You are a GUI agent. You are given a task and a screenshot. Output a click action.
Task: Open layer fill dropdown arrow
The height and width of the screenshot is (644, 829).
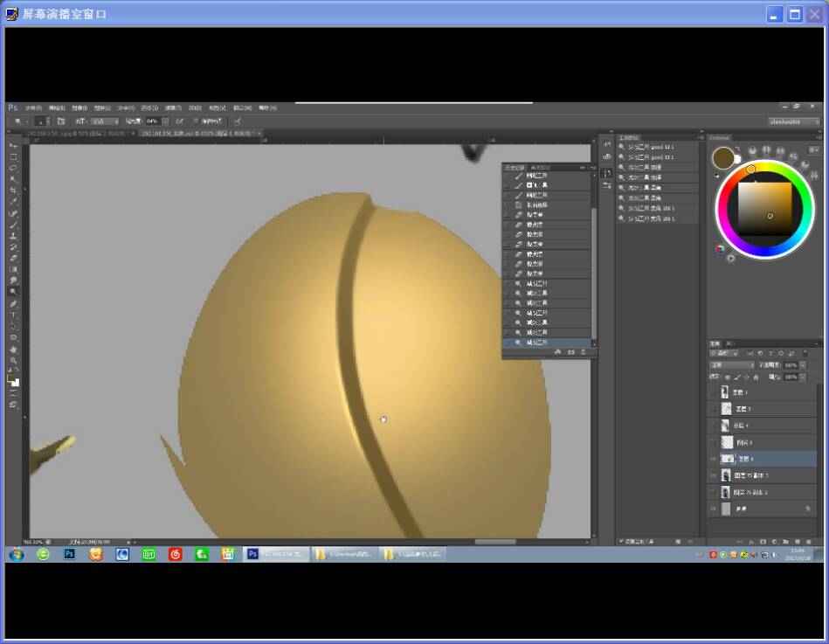(x=803, y=377)
